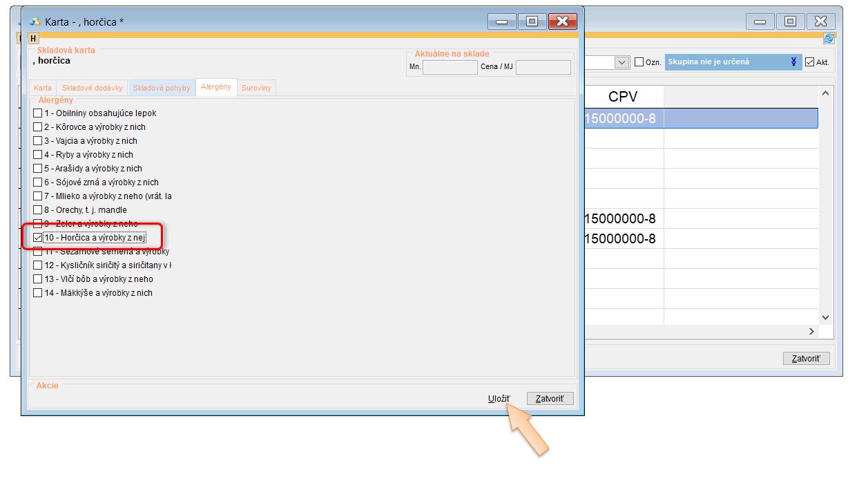Click the refresh icon in the background window

[x=829, y=39]
